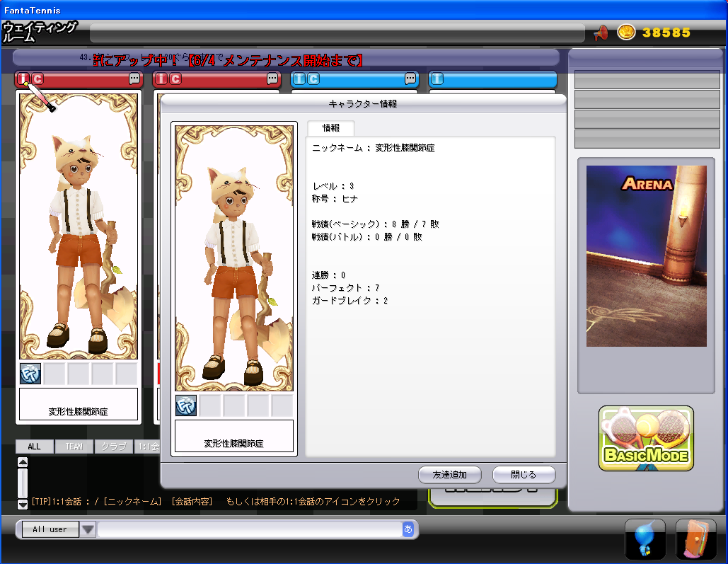
Task: Click the gold coin currency icon
Action: (626, 33)
